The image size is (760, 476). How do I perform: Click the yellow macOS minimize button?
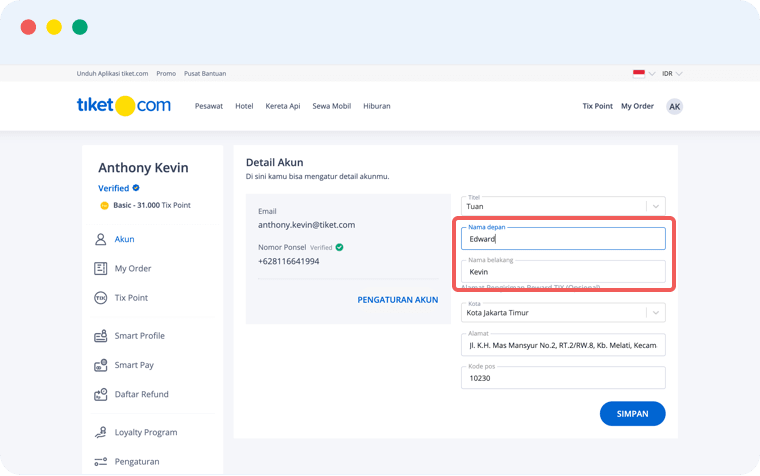54,27
